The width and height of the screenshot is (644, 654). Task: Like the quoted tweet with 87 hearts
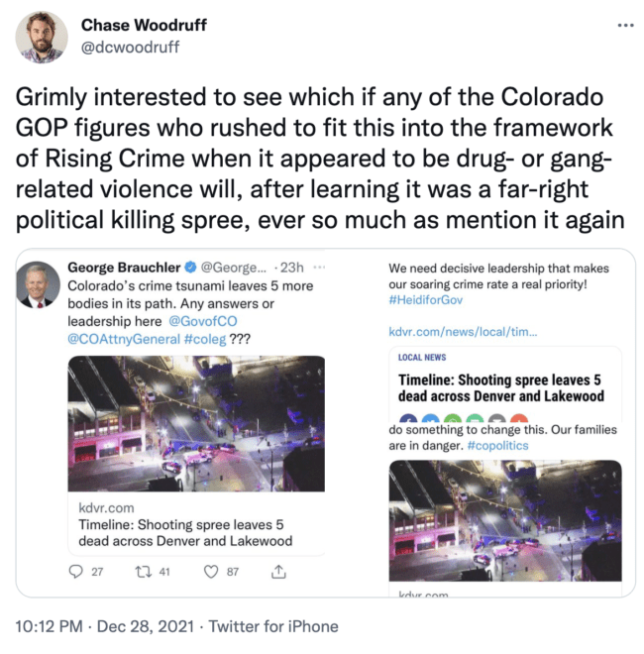click(x=211, y=572)
